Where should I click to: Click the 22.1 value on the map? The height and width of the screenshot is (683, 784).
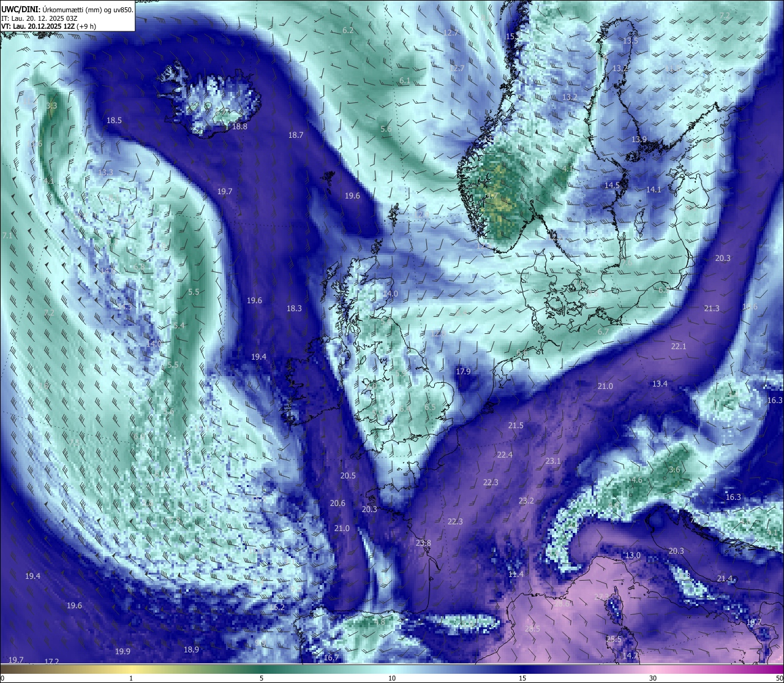click(x=679, y=347)
